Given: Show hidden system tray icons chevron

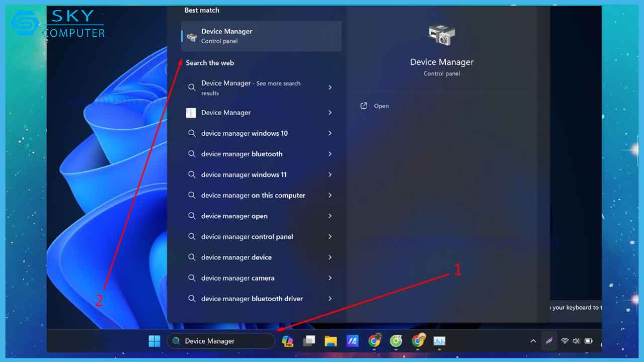Looking at the screenshot, I should click(533, 341).
